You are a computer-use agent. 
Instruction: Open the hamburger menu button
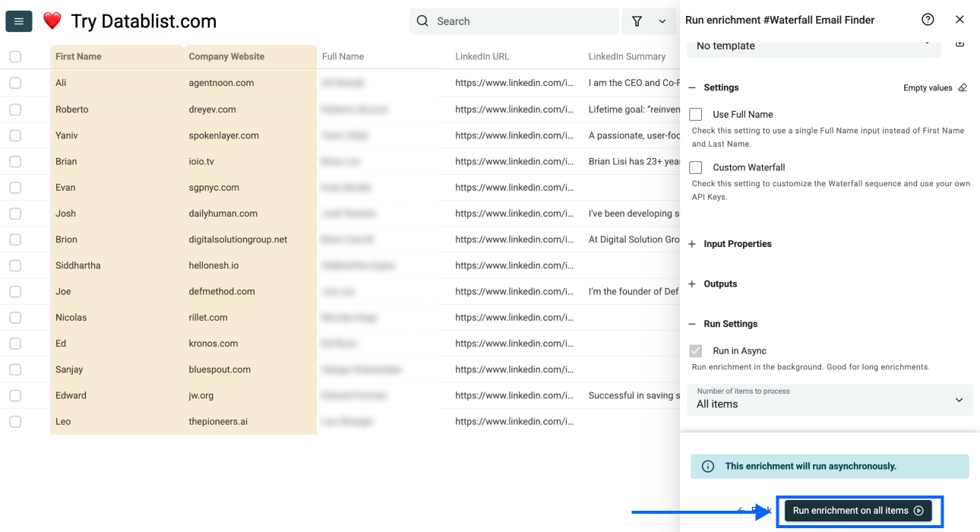[18, 21]
